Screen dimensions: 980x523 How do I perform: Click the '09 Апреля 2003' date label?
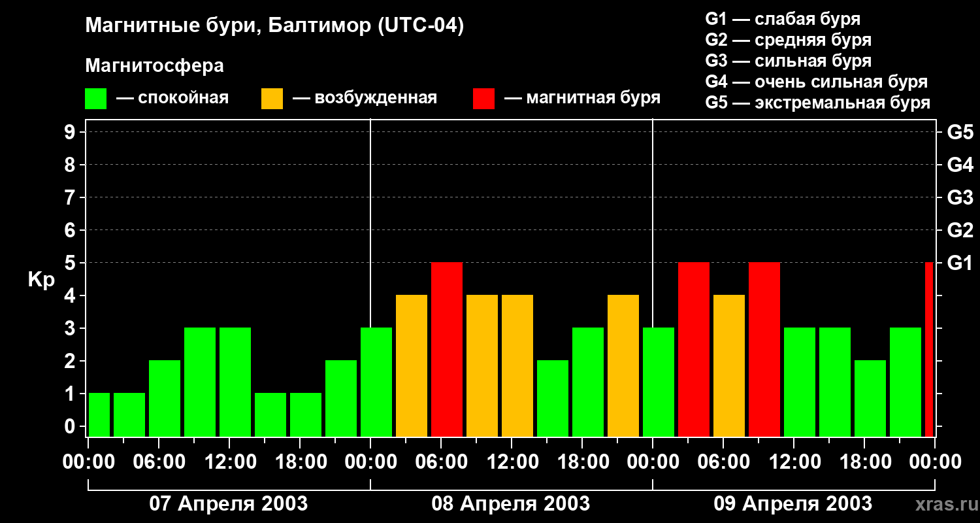tap(793, 503)
